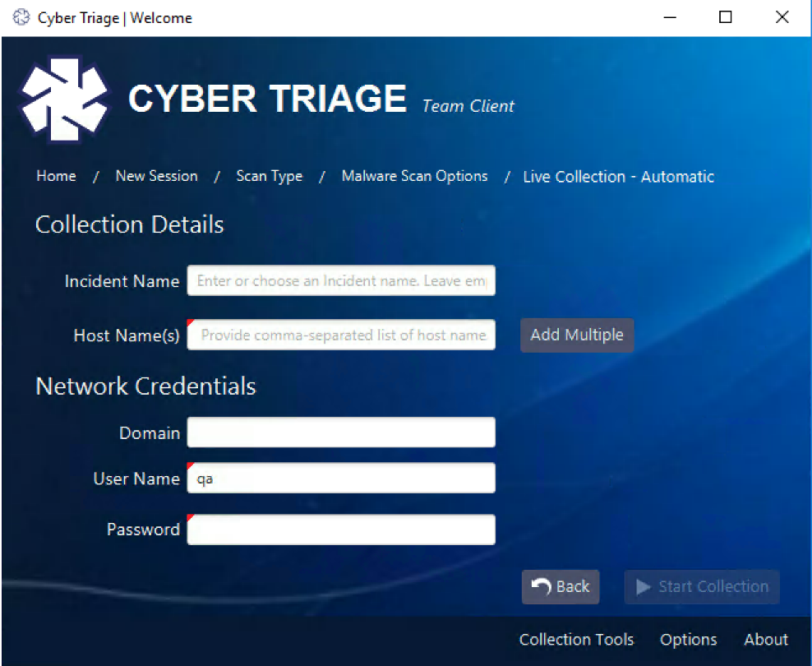
Task: Click the Incident Name label
Action: tap(122, 281)
